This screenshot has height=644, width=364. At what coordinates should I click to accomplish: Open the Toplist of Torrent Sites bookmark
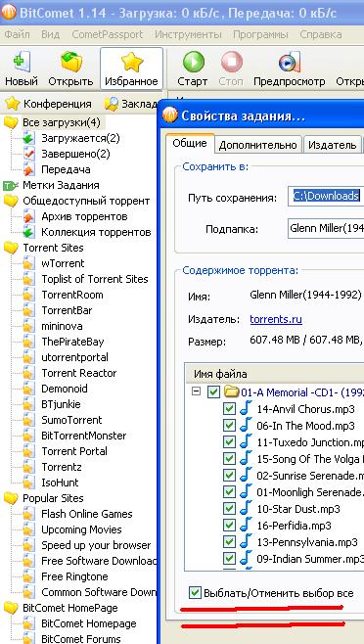click(95, 279)
